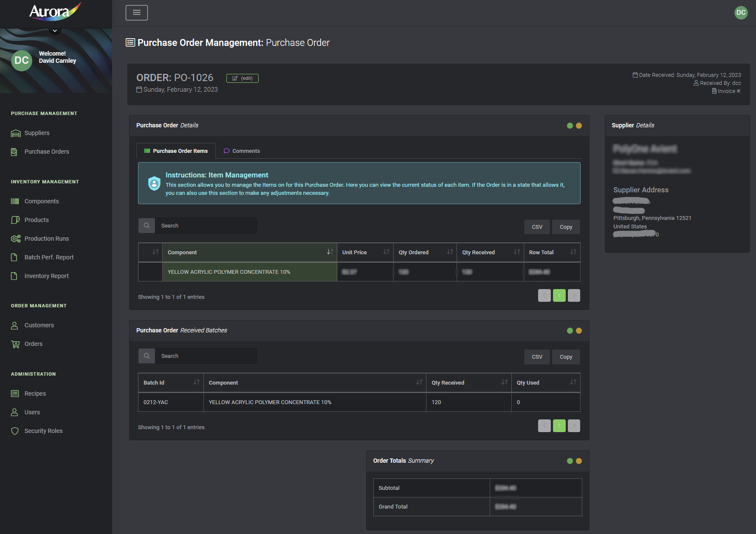Screen dimensions: 756x534
Task: Click green dot on Purchase Order Details panel
Action: (x=570, y=126)
